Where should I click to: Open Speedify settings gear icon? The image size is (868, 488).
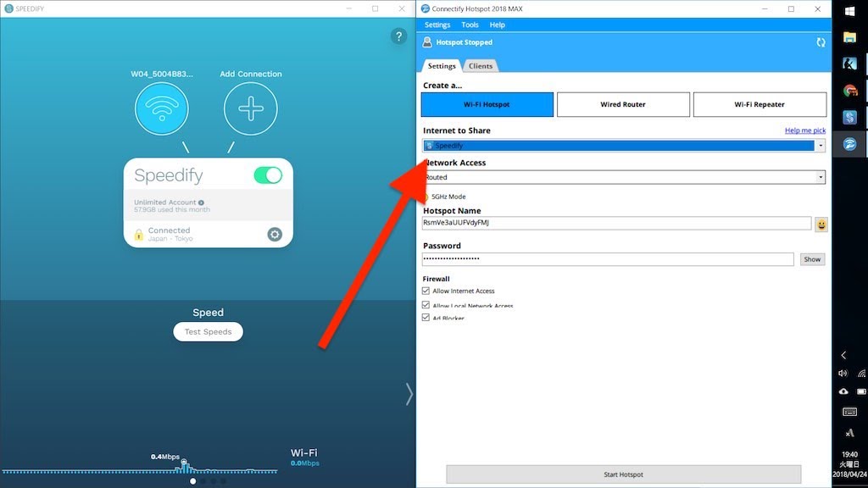275,234
